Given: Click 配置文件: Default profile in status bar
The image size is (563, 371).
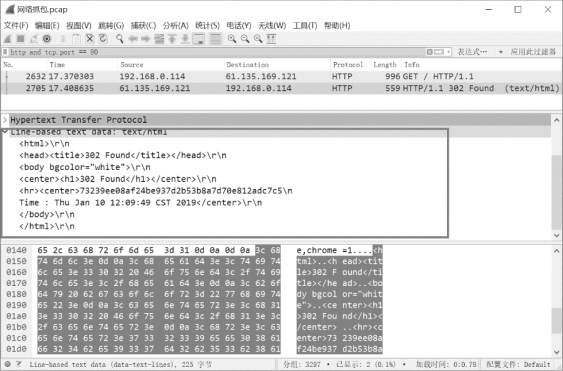Looking at the screenshot, I should 519,364.
